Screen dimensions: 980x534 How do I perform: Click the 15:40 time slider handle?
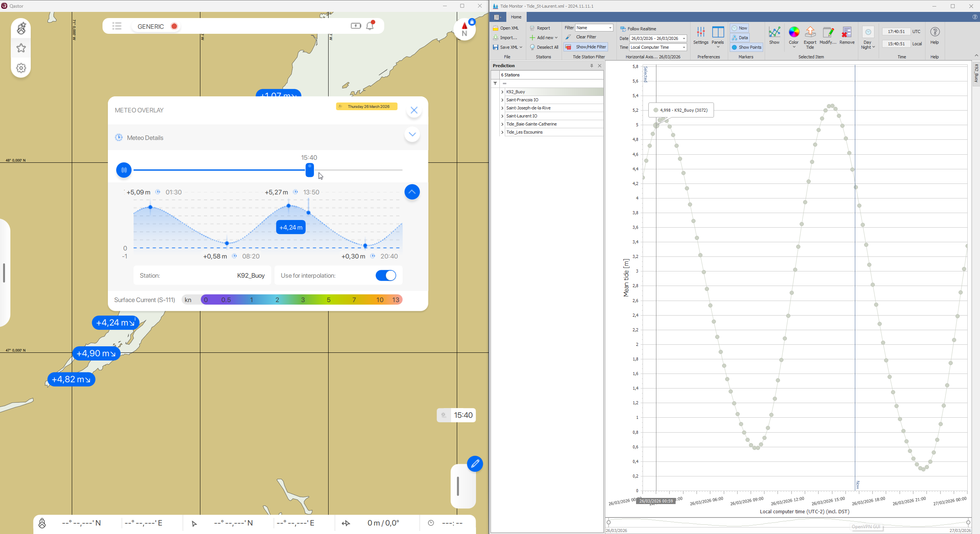[309, 170]
